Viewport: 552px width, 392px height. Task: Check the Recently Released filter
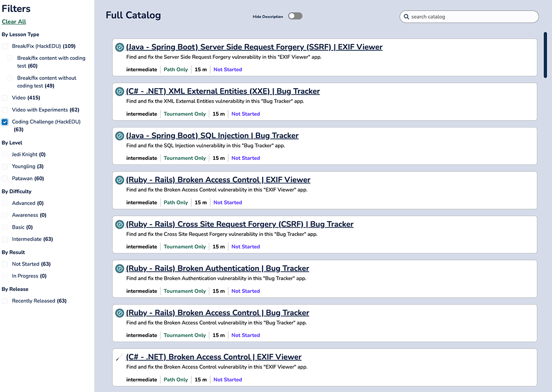pyautogui.click(x=5, y=301)
